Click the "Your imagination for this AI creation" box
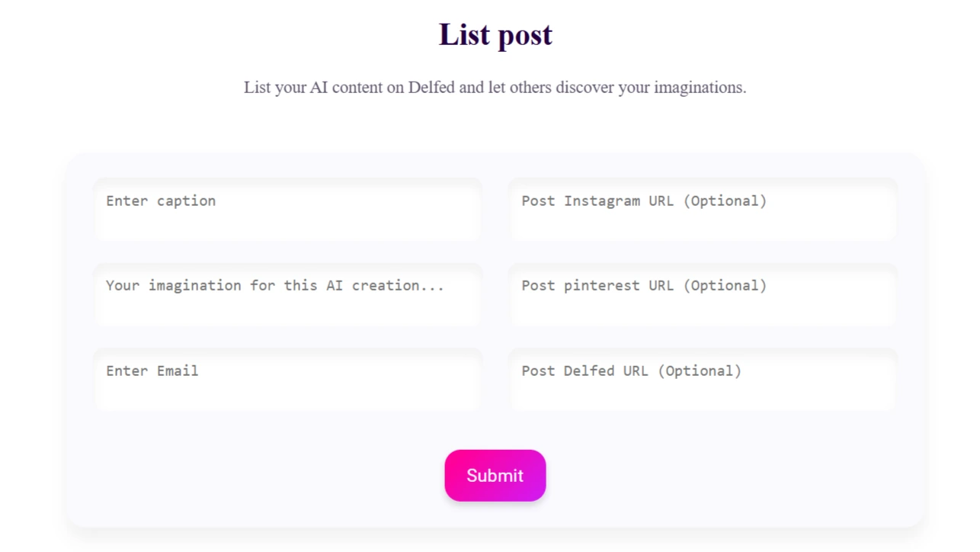 point(287,295)
